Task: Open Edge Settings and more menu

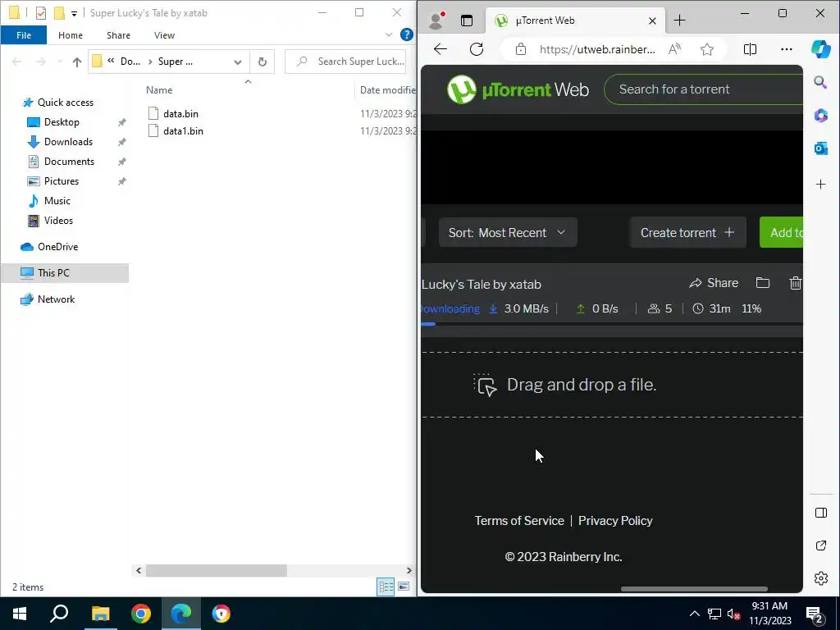Action: click(x=787, y=49)
